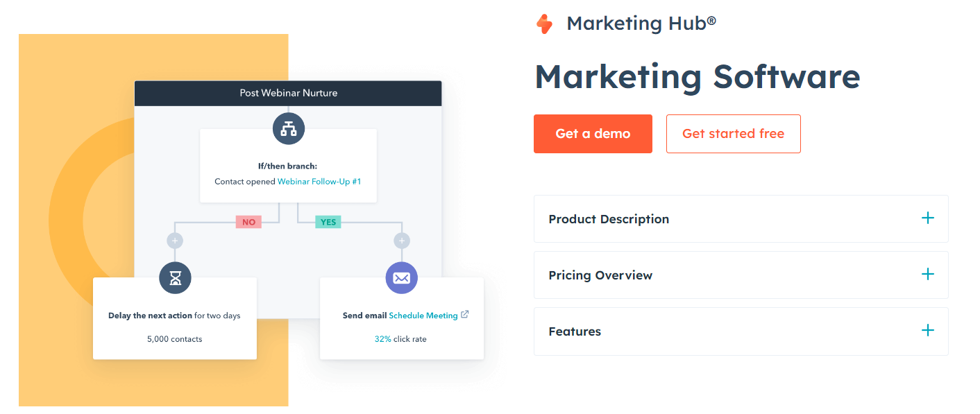Open the Webinar Follow-Up #1 link
980x414 pixels.
coord(319,182)
